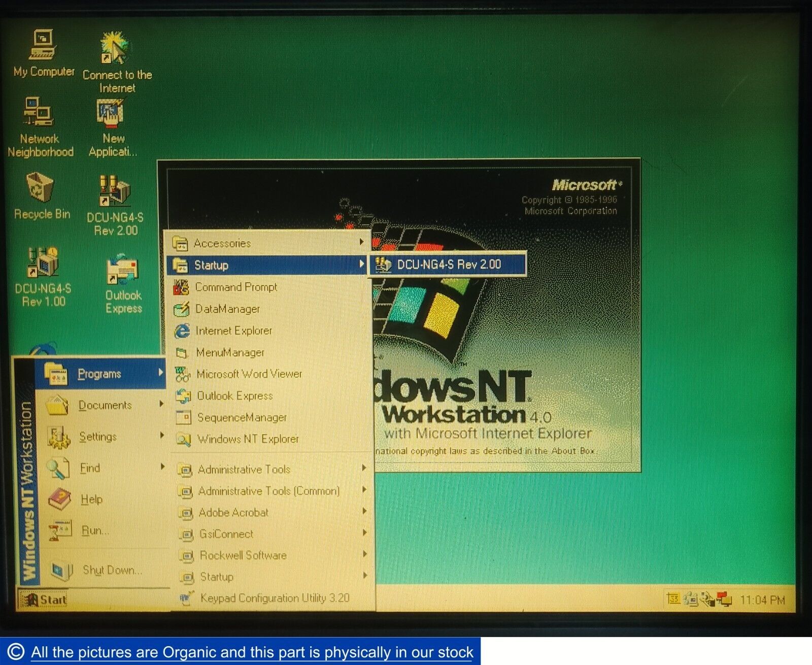812x665 pixels.
Task: Launch MenuManager from Programs menu
Action: pos(269,352)
